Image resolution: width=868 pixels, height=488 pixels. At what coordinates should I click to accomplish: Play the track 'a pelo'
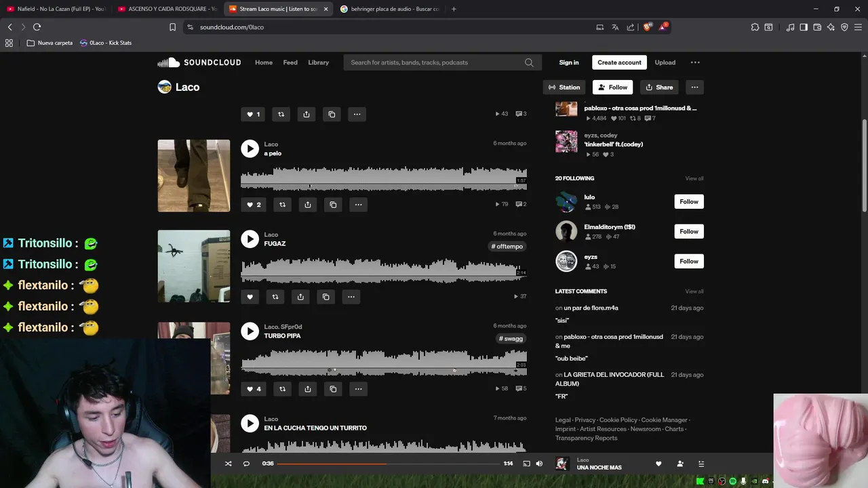250,148
